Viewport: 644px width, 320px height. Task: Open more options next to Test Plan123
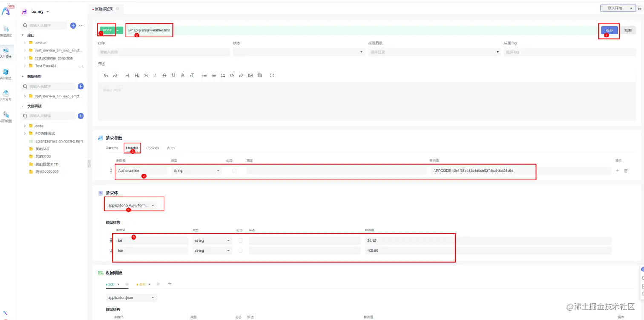click(81, 66)
